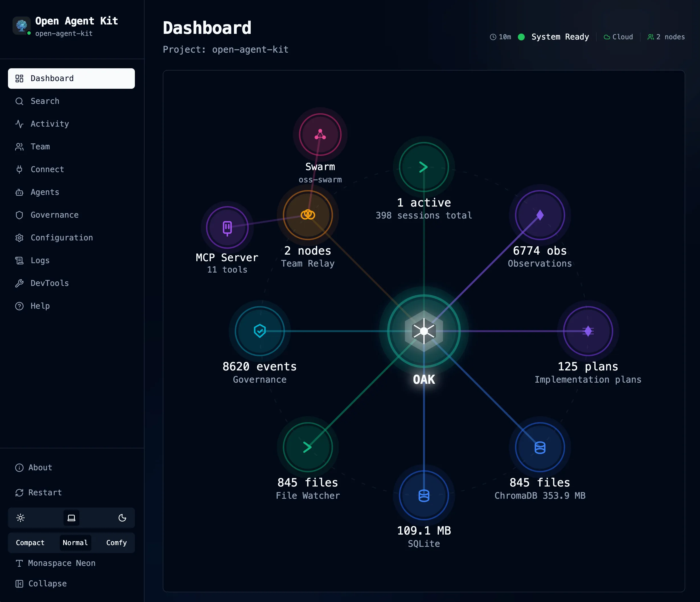Select the File Watcher node
This screenshot has height=602, width=700.
click(x=307, y=447)
